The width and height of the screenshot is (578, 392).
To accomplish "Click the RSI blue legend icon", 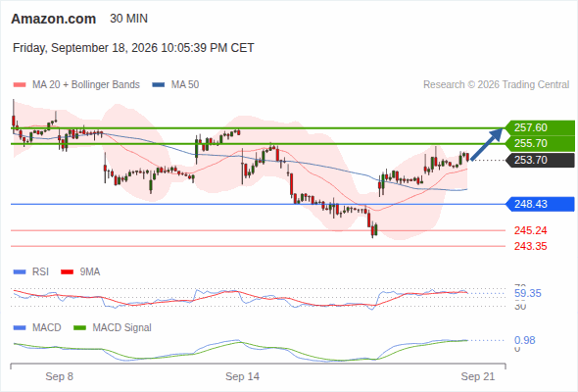I will click(x=20, y=272).
